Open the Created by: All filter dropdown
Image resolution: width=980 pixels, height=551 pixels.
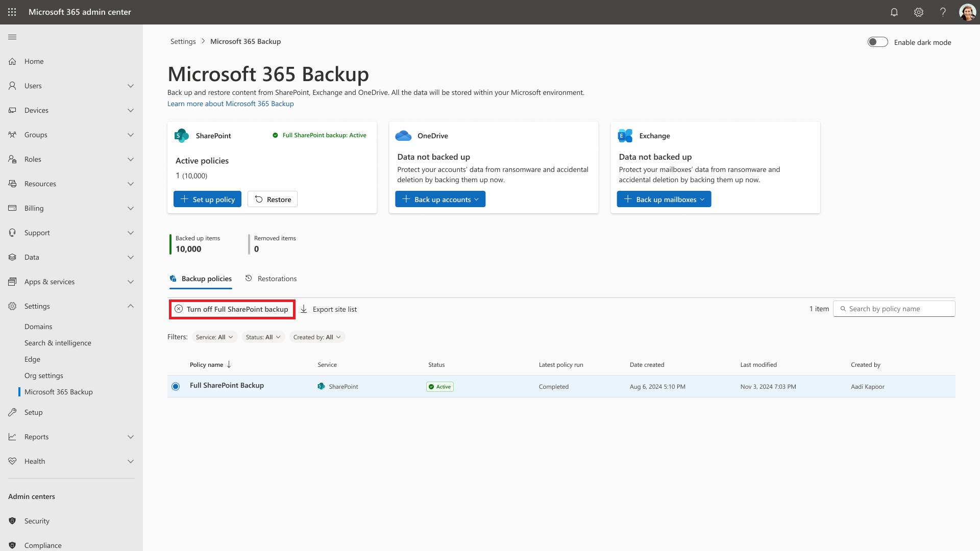(317, 337)
